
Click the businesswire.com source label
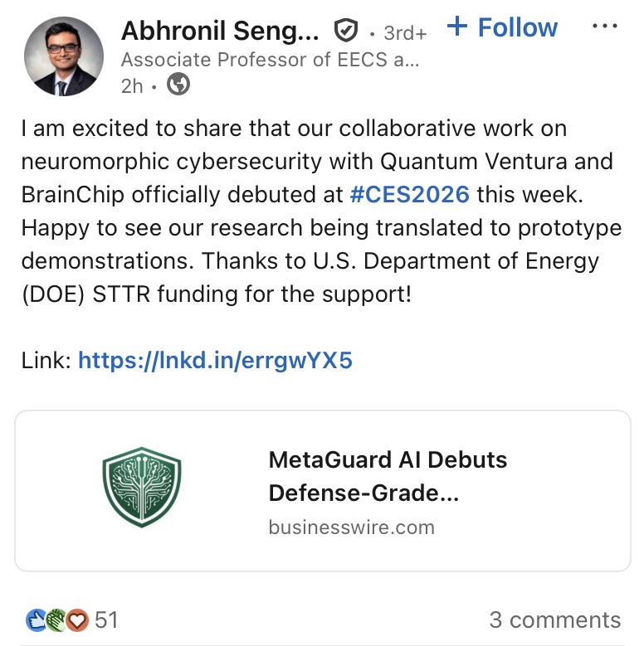[x=351, y=527]
